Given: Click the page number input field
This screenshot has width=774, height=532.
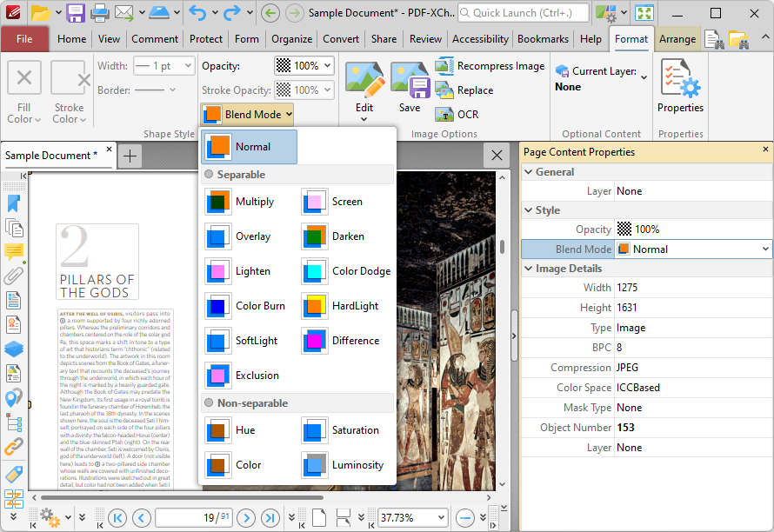Looking at the screenshot, I should (x=194, y=518).
